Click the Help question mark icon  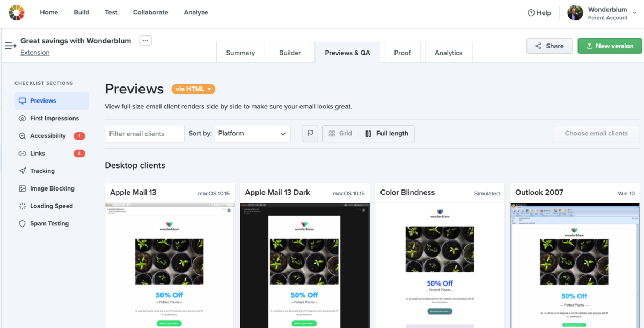coord(531,13)
